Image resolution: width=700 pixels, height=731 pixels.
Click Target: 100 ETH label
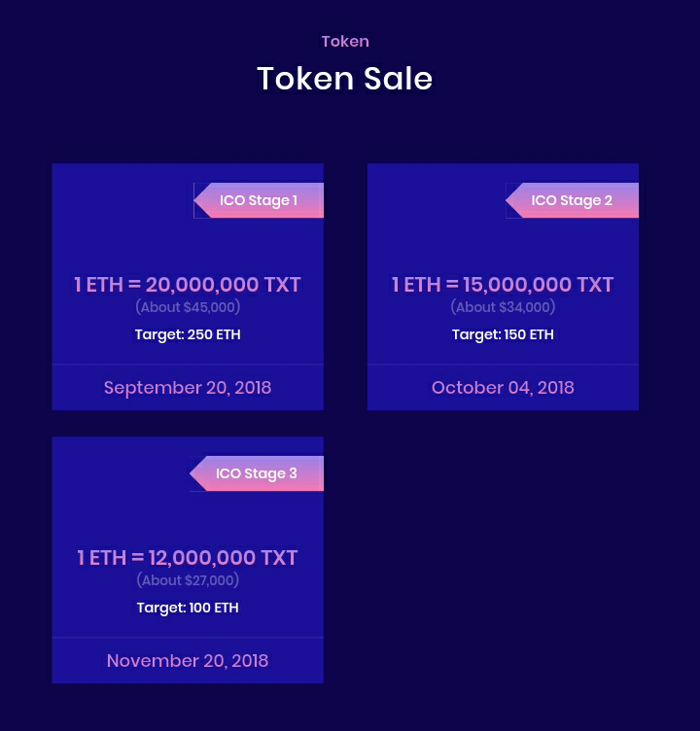point(188,608)
